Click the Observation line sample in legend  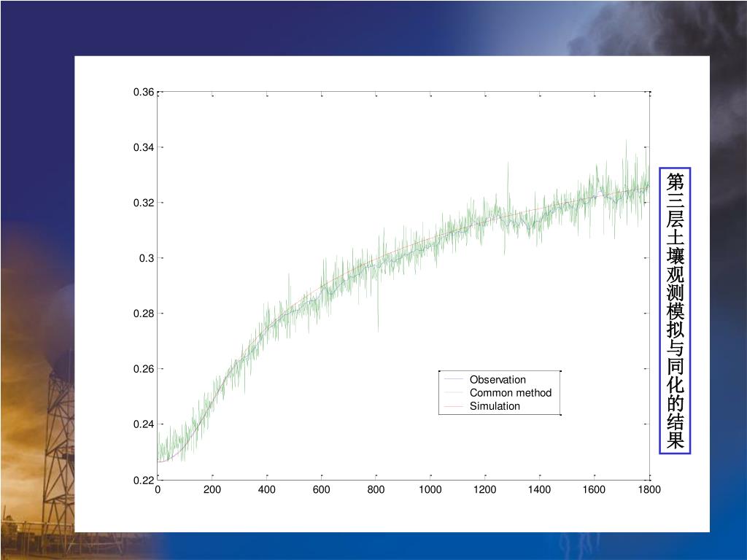[x=453, y=379]
